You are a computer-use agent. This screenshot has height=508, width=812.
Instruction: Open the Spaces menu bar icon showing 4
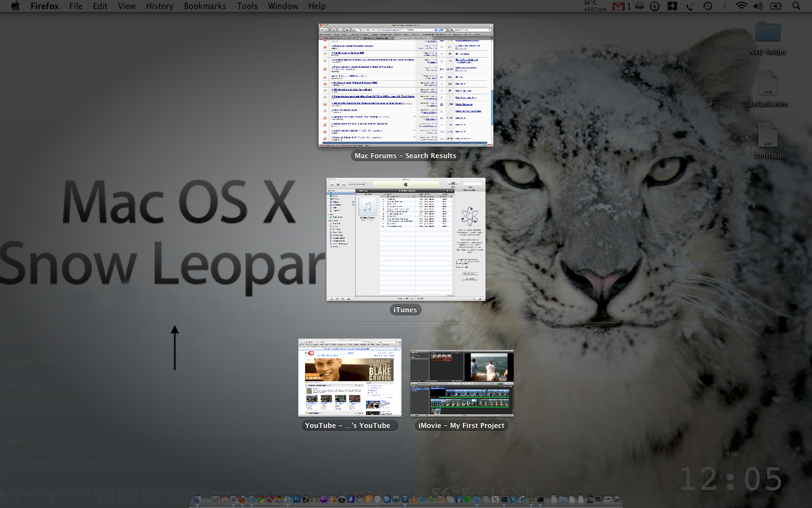[672, 6]
